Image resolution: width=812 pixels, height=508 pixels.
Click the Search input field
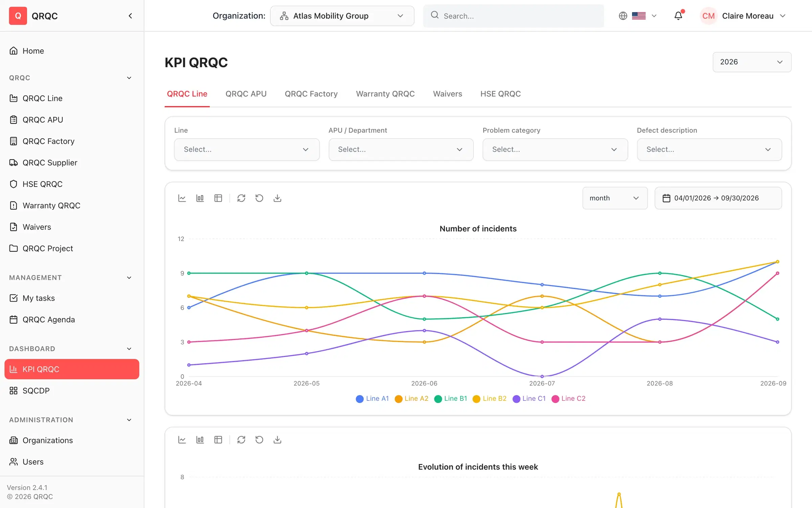pyautogui.click(x=514, y=16)
